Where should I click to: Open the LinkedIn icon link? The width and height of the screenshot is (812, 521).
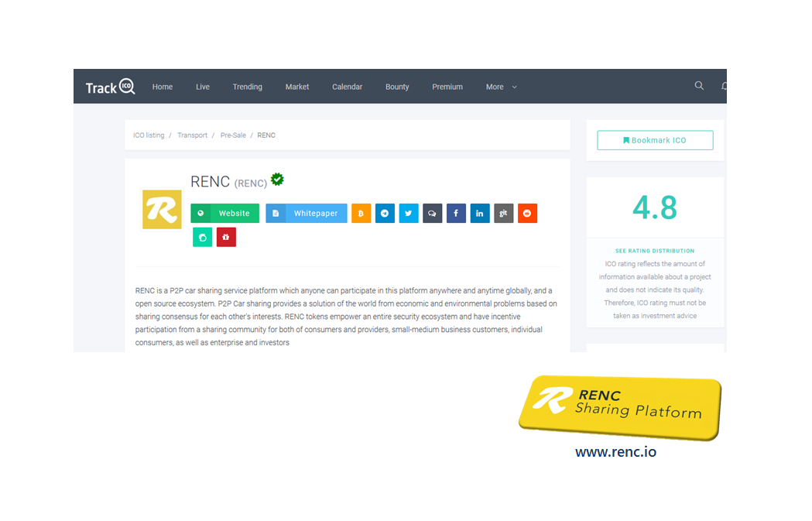click(480, 214)
